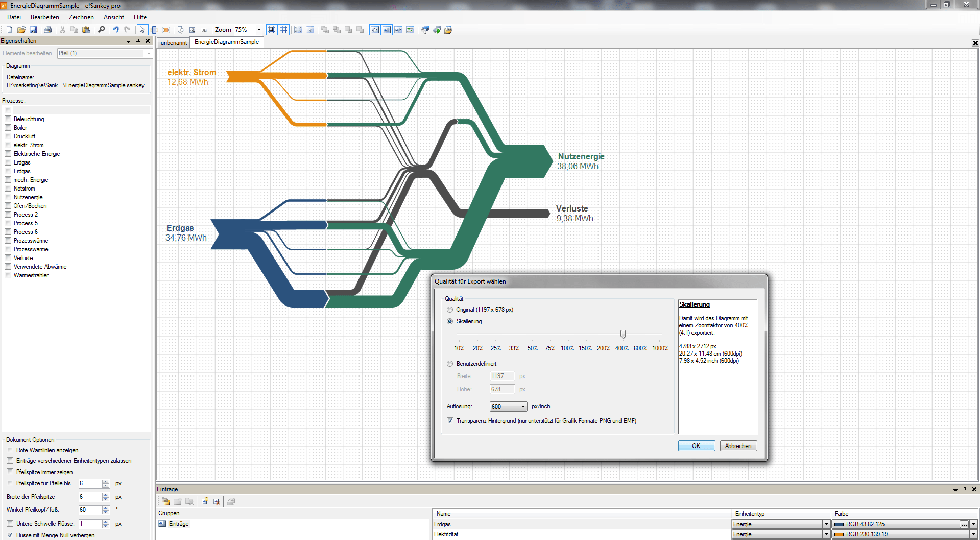The width and height of the screenshot is (980, 540).
Task: Open the Farbe dropdown for Elektrizität
Action: click(x=974, y=534)
